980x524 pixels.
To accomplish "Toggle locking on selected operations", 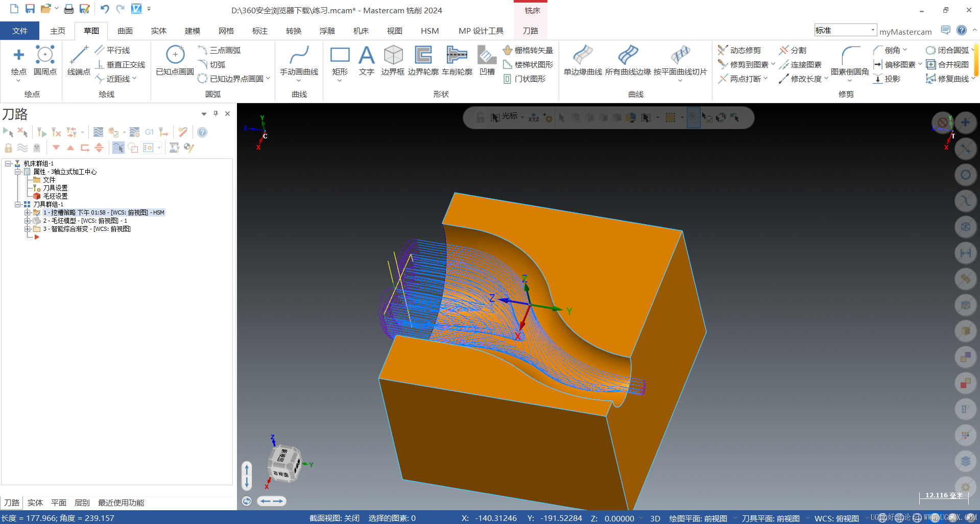I will click(x=8, y=148).
